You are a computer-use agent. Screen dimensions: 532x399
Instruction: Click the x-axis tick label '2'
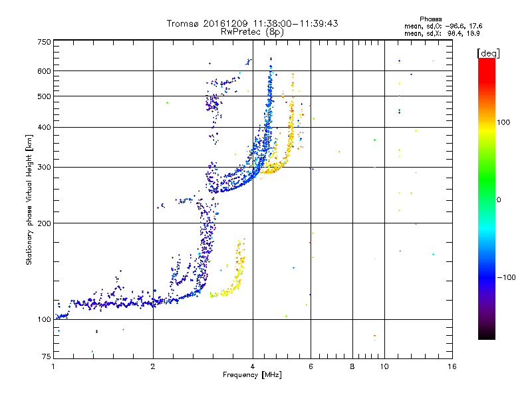153,366
